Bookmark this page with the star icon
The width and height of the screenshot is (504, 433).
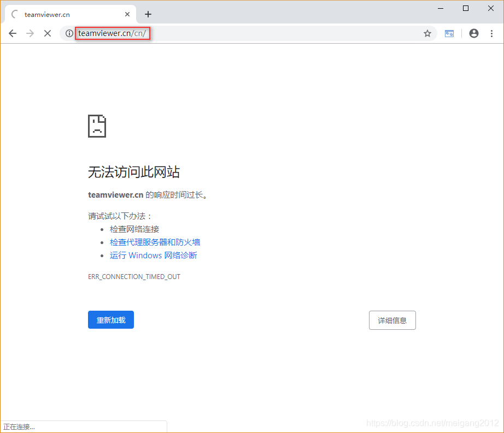tap(427, 33)
